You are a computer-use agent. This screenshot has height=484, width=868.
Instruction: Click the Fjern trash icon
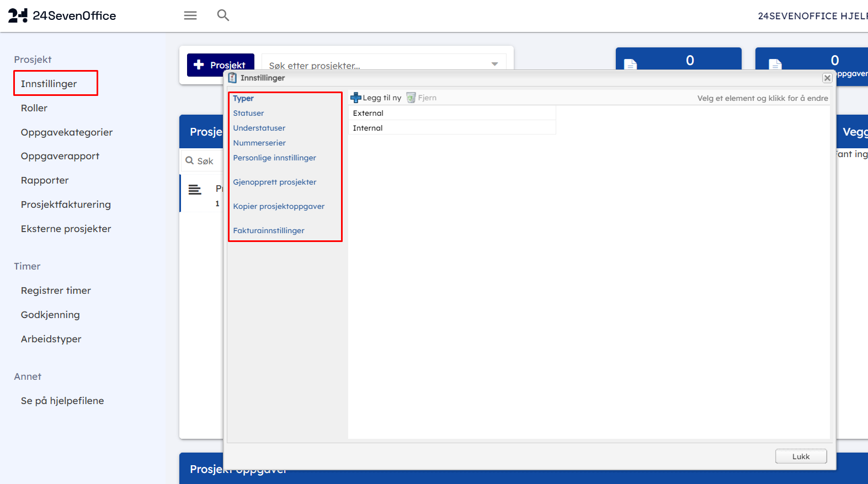tap(411, 98)
